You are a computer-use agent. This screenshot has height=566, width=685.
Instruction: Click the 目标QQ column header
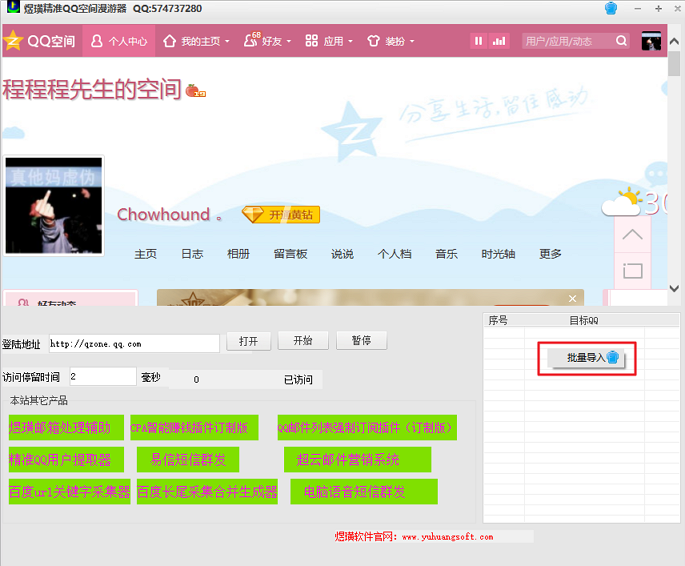pos(584,320)
